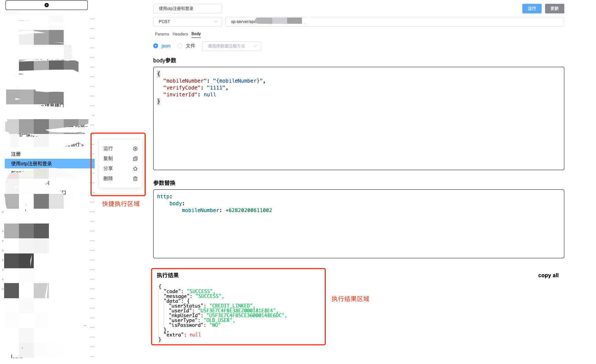
Task: Switch to the Params tab
Action: tap(162, 34)
